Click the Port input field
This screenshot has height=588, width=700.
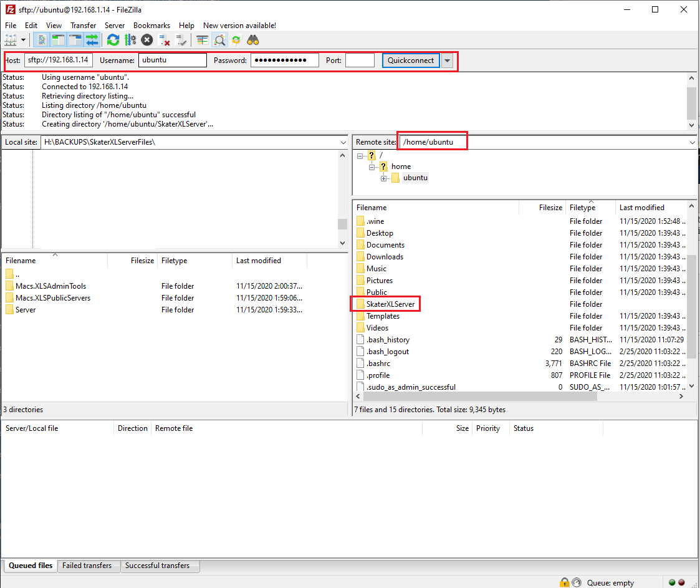(x=360, y=60)
